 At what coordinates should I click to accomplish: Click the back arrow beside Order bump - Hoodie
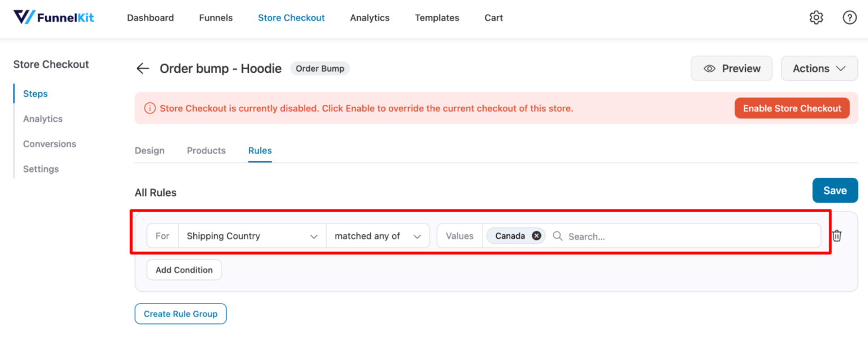point(142,68)
